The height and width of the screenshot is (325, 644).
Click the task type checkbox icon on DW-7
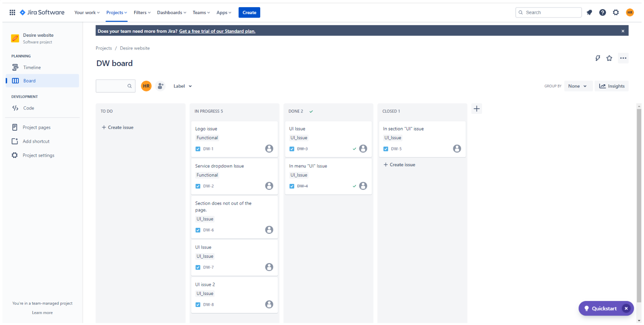(x=198, y=267)
